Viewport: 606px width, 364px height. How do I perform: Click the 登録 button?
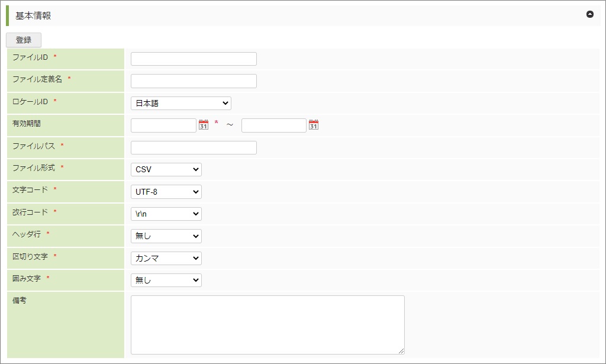click(24, 40)
